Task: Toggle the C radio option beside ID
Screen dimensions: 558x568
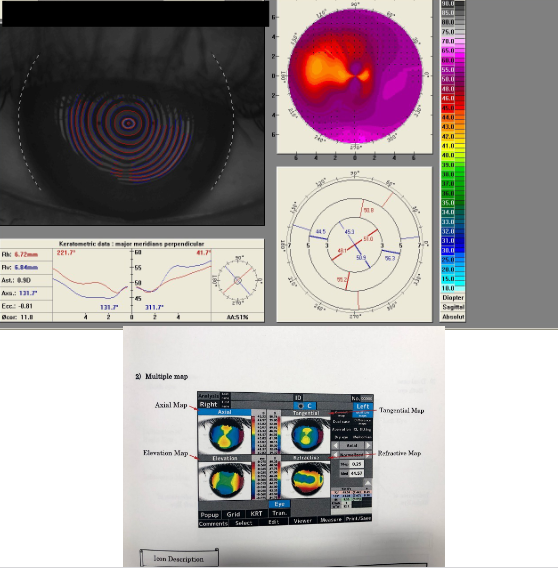Action: pyautogui.click(x=305, y=406)
